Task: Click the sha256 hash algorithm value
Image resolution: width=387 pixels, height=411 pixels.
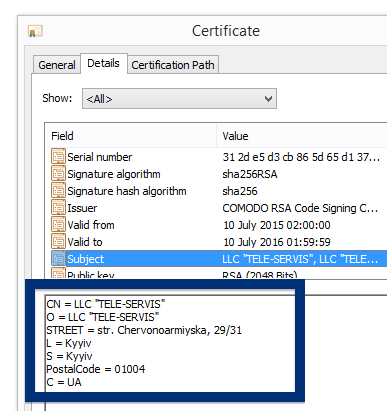Action: point(240,191)
